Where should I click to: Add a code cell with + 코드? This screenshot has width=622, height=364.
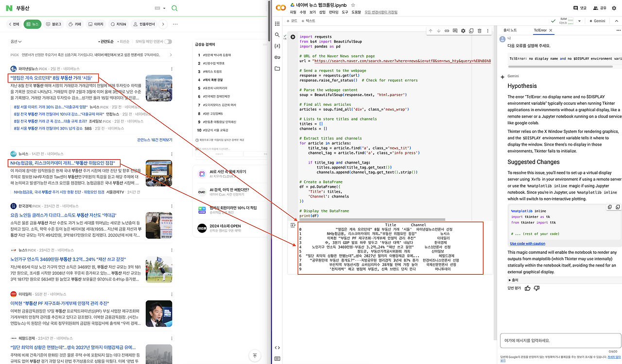[x=292, y=21]
